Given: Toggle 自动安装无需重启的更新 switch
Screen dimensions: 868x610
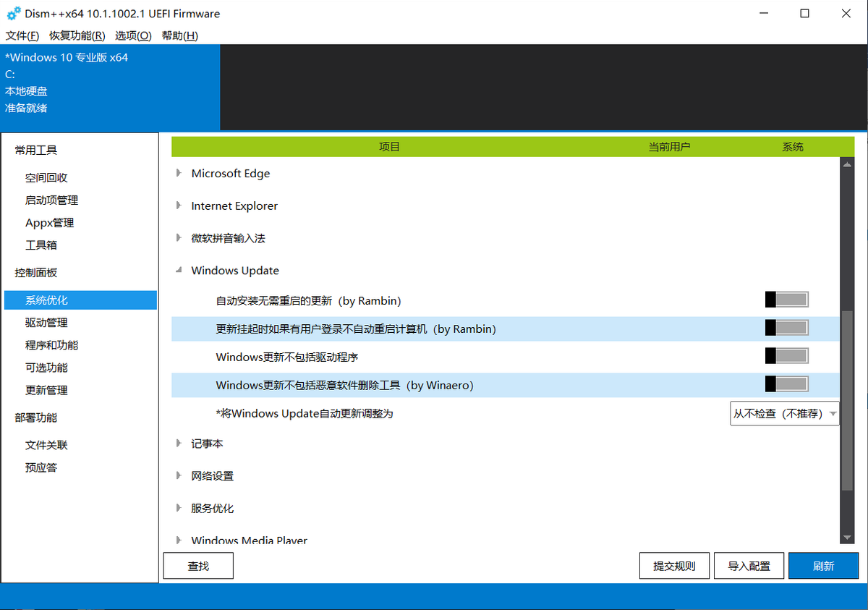Looking at the screenshot, I should 786,300.
